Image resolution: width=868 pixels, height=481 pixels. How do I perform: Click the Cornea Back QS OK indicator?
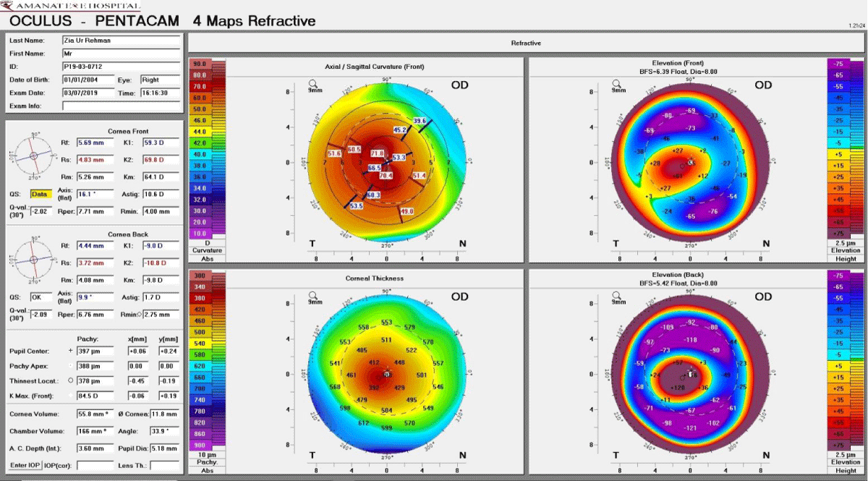click(x=40, y=297)
